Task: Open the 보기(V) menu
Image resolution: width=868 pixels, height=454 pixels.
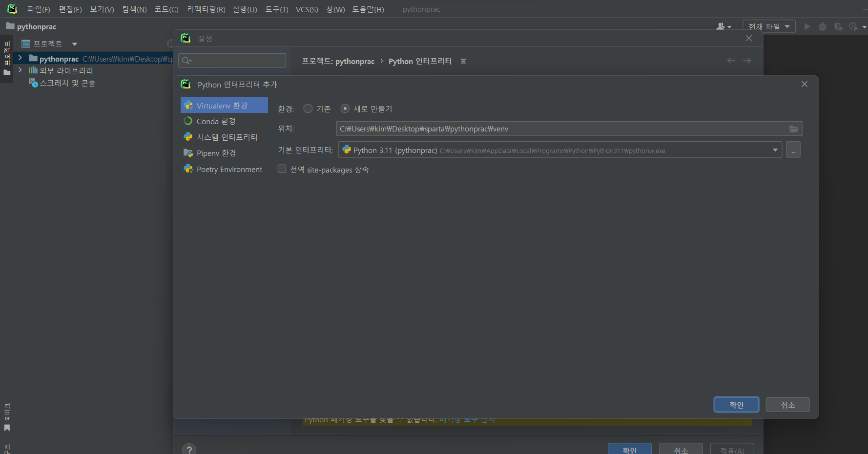Action: tap(102, 9)
